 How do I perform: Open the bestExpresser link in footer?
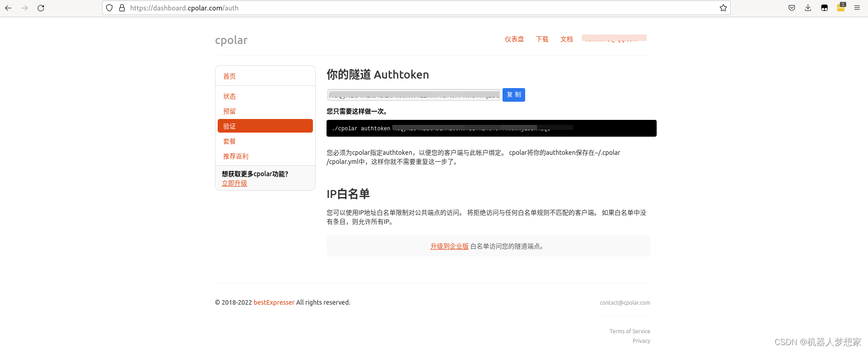click(274, 302)
